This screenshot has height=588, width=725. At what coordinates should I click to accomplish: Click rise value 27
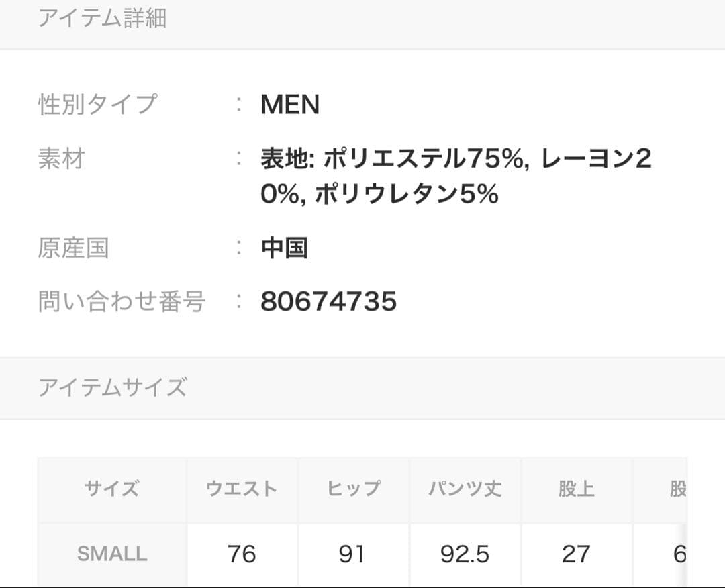click(576, 554)
